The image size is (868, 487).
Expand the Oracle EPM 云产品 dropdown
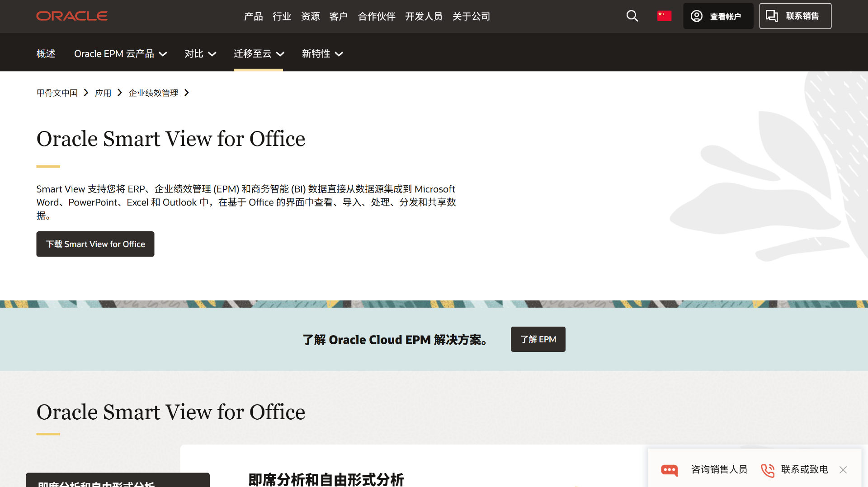tap(120, 53)
